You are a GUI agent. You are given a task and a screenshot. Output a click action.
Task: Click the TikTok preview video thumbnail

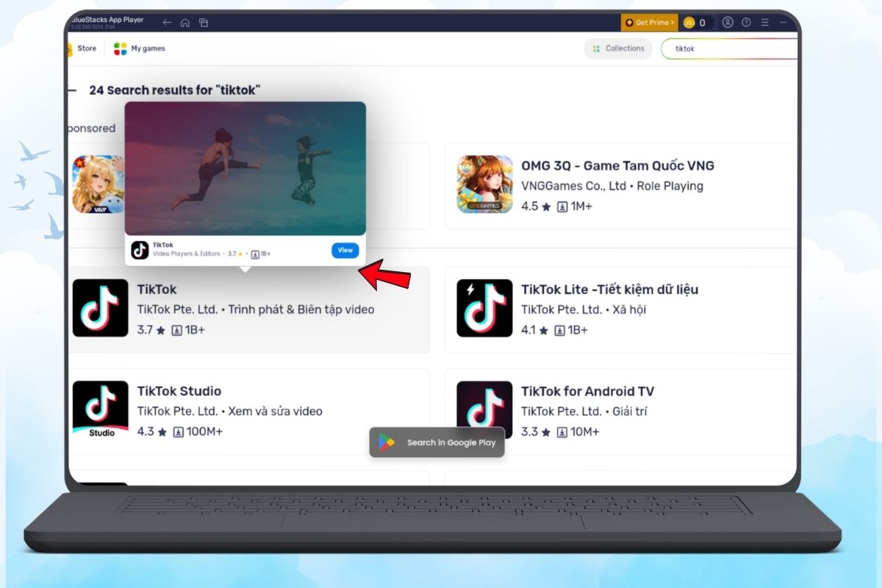pos(245,168)
